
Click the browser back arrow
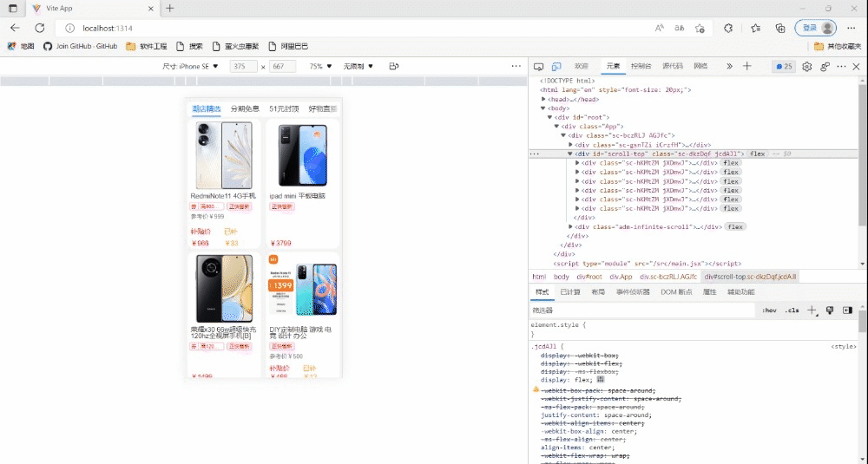pos(15,28)
